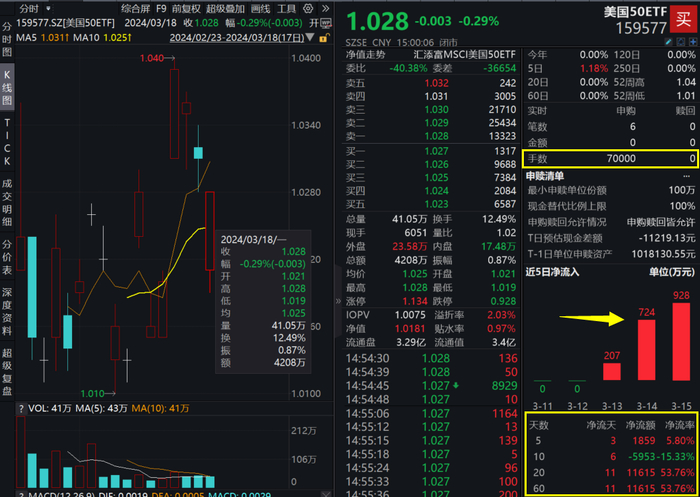Open the TICK side tab
Viewport: 700px width, 497px height.
[x=7, y=142]
